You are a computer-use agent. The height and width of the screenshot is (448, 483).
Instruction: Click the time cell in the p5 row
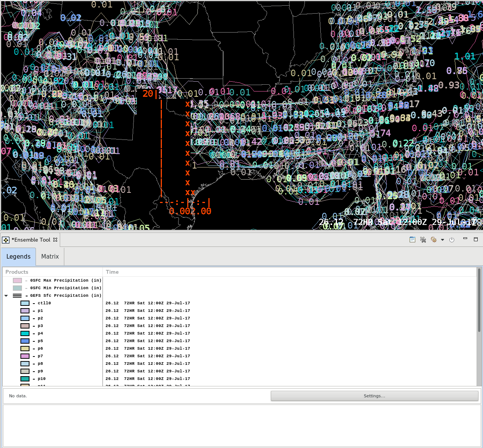[x=148, y=341]
